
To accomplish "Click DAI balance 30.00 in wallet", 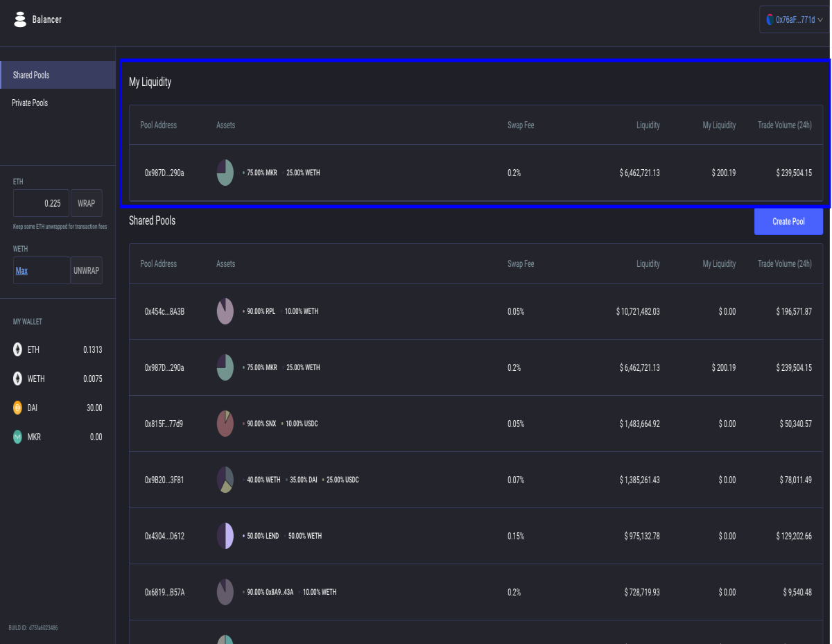I will coord(94,408).
